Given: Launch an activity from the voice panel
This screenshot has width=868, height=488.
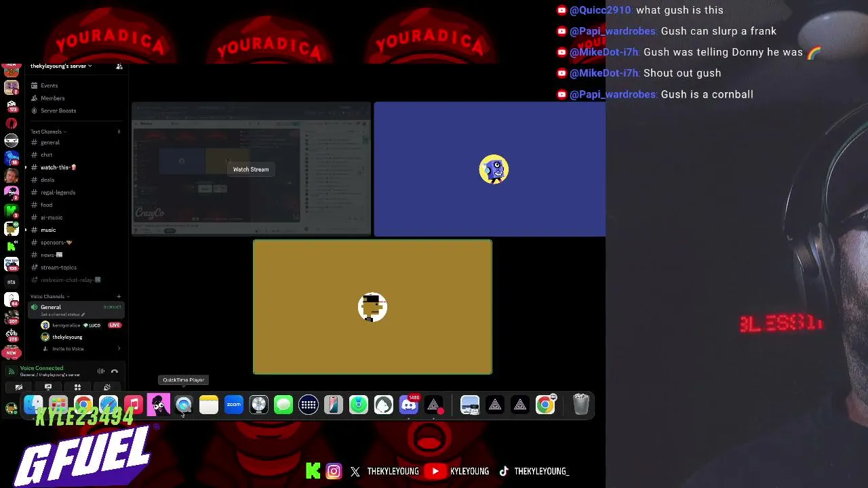Looking at the screenshot, I should (77, 387).
